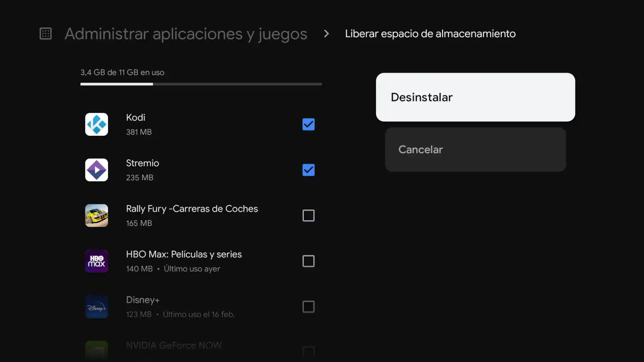The width and height of the screenshot is (644, 362).
Task: Check Rally Fury for uninstallation
Action: pos(308,215)
